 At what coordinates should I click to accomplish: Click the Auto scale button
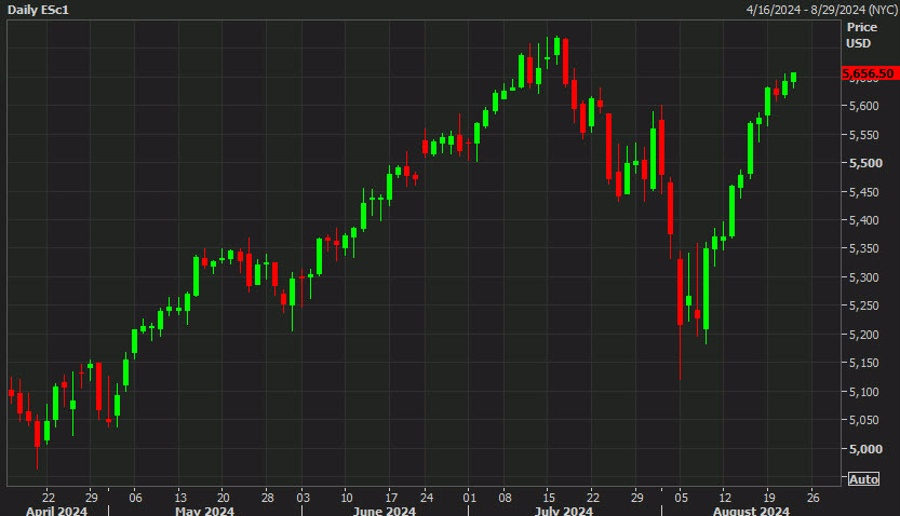(863, 479)
